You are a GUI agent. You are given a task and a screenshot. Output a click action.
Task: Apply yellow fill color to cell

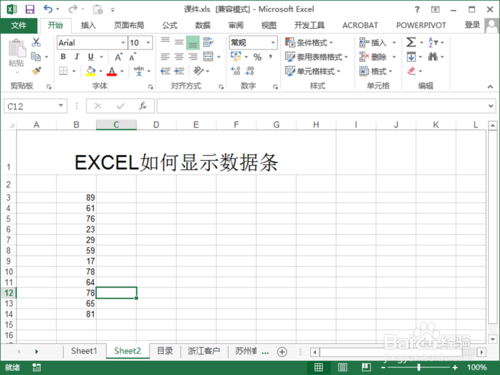pos(90,71)
